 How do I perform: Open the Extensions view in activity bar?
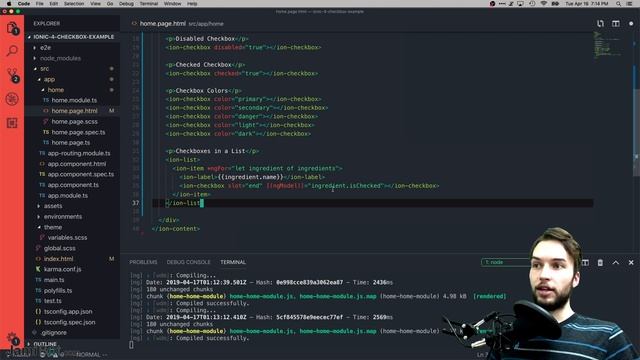pos(12,123)
